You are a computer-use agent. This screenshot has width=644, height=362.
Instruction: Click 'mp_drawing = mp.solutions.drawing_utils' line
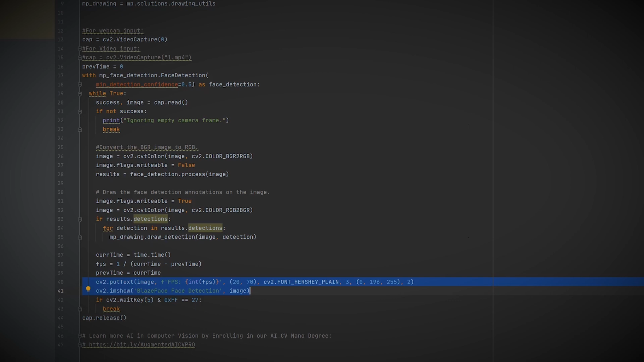[x=149, y=4]
